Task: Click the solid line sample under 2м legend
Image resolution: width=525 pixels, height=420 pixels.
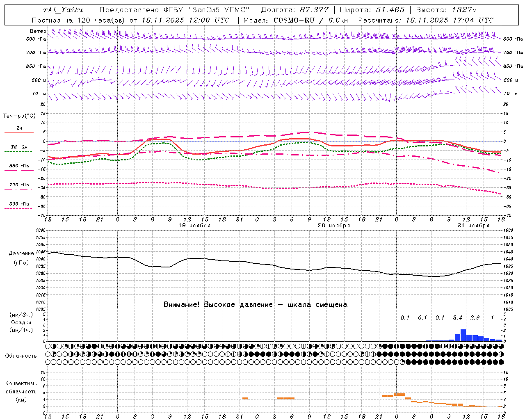Action: tap(19, 132)
